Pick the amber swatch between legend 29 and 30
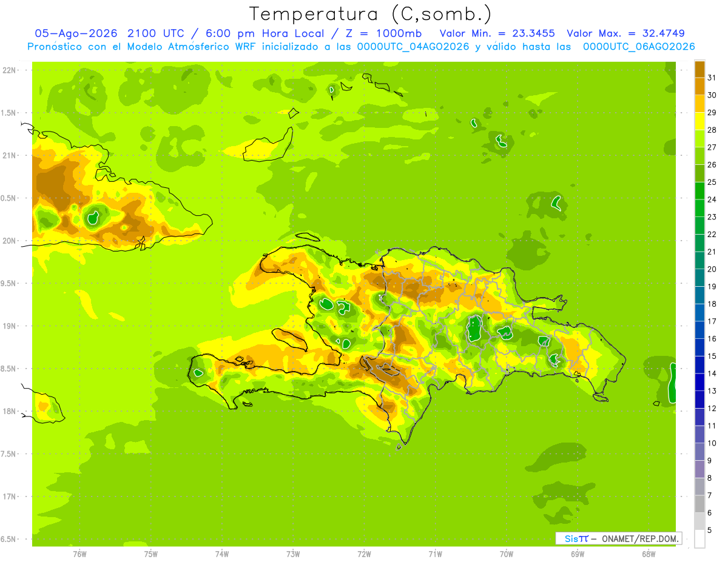Screen dimensions: 728x562 click(699, 104)
